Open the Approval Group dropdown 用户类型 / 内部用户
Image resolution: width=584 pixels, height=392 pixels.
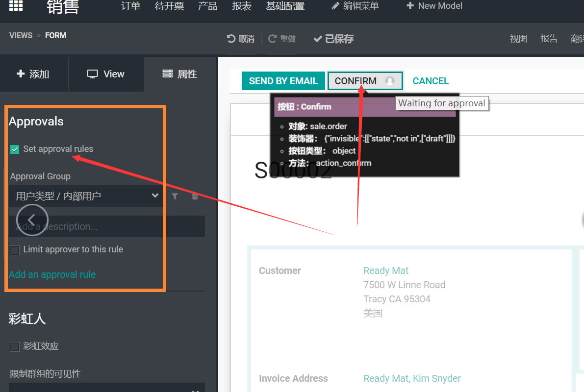point(86,196)
